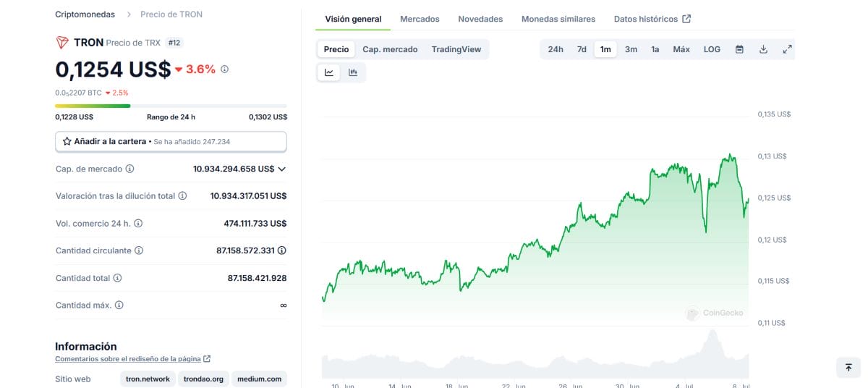Click the volume navigator strip below chart

(535, 356)
